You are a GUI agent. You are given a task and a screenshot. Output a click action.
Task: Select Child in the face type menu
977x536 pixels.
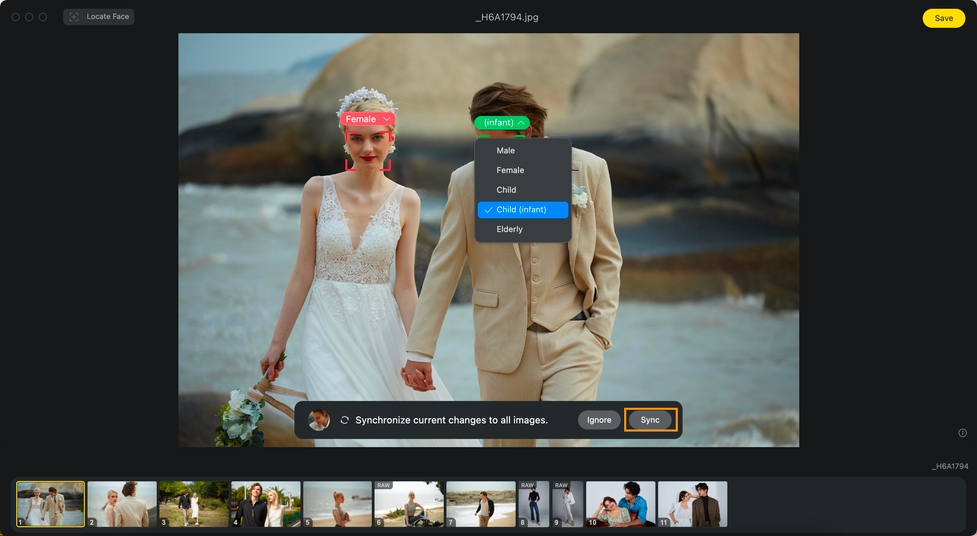[506, 190]
